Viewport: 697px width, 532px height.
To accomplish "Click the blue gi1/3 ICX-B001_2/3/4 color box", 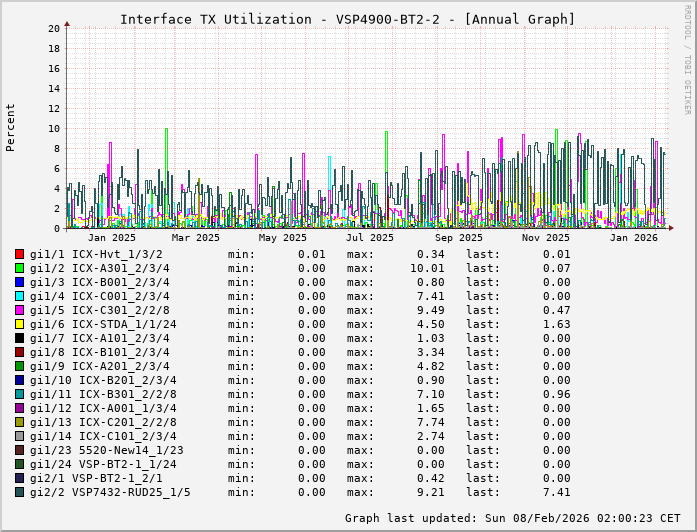I will click(20, 282).
